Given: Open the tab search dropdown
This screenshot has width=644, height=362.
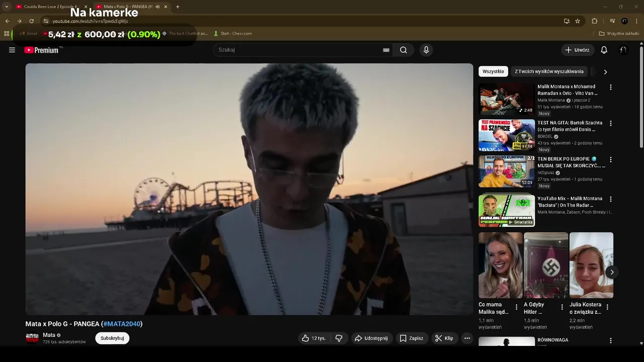Looking at the screenshot, I should (7, 7).
